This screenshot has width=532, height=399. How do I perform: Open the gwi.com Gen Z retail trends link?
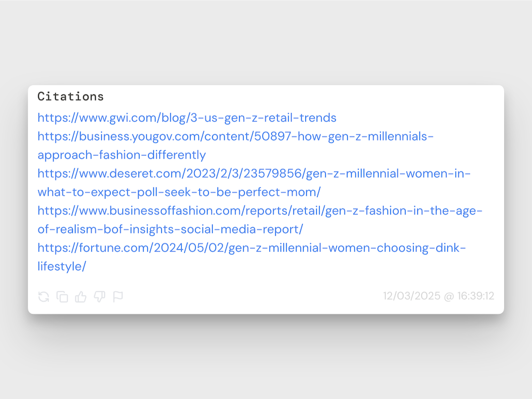tap(187, 118)
